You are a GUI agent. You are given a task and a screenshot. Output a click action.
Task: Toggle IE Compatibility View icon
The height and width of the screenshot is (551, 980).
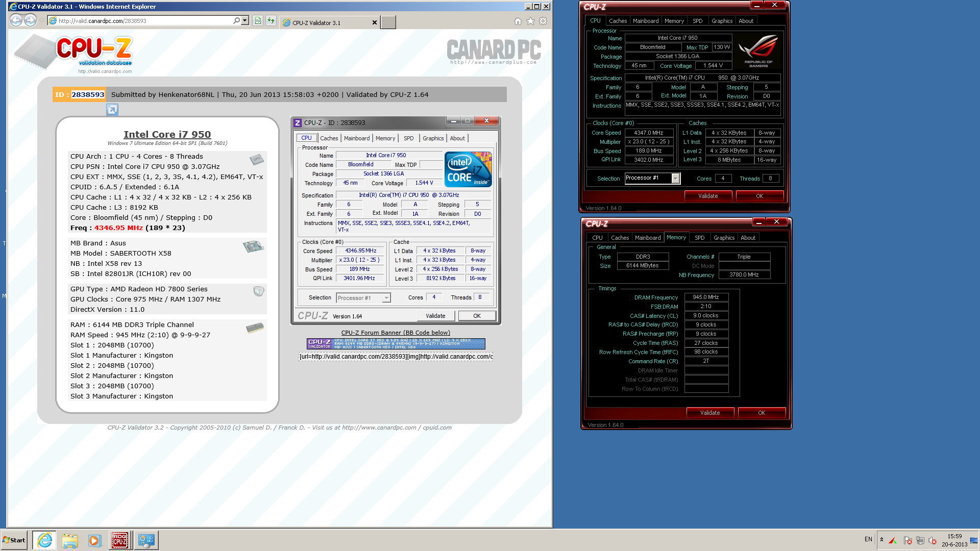click(258, 21)
